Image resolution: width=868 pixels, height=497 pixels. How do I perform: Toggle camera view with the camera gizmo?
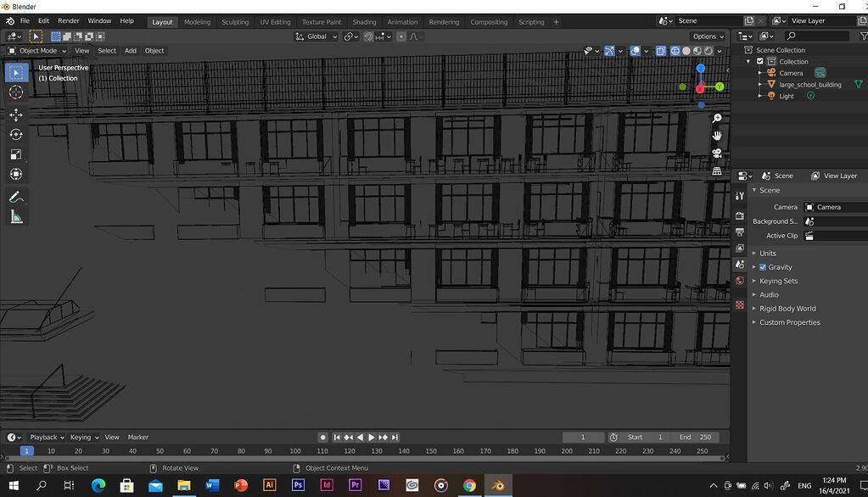click(x=717, y=154)
